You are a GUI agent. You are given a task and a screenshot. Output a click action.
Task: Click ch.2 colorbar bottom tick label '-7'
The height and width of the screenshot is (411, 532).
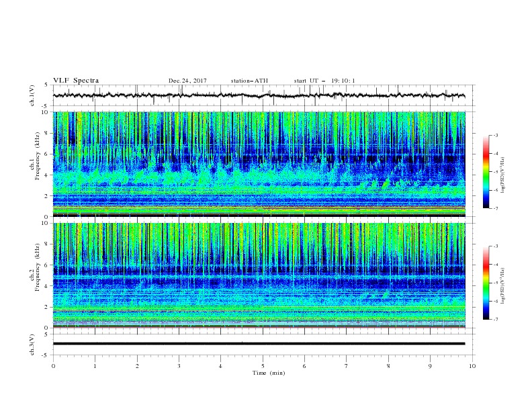pos(495,320)
